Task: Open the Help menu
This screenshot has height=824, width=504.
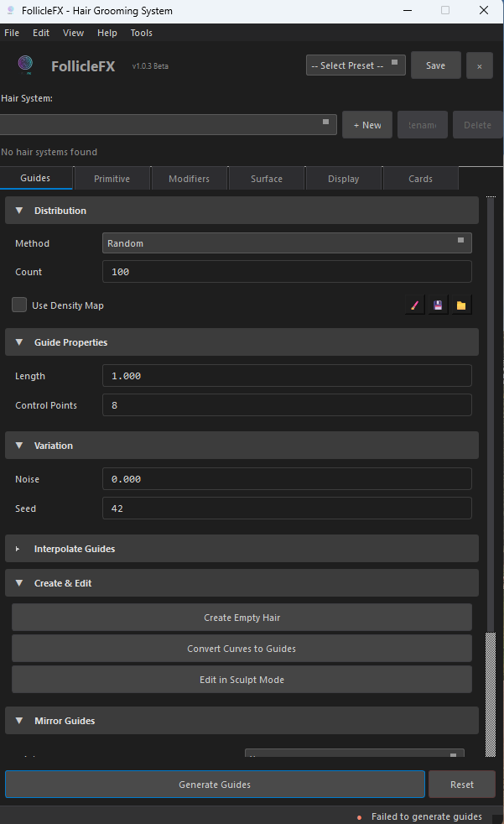Action: (x=107, y=33)
